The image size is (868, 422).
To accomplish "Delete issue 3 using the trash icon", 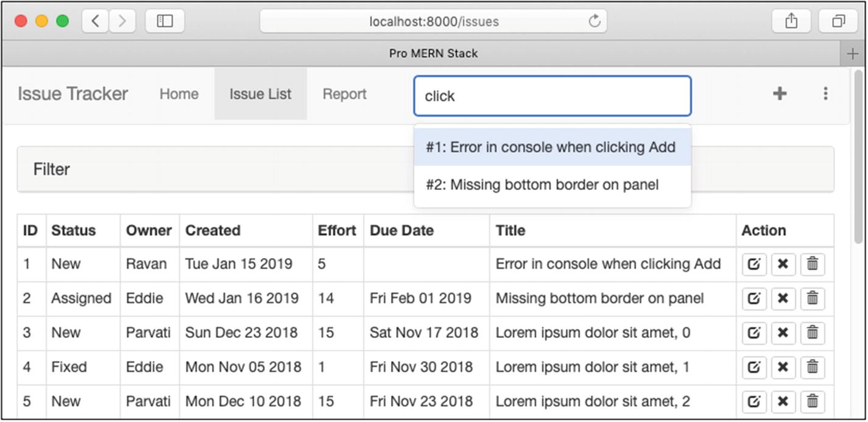I will tap(812, 333).
